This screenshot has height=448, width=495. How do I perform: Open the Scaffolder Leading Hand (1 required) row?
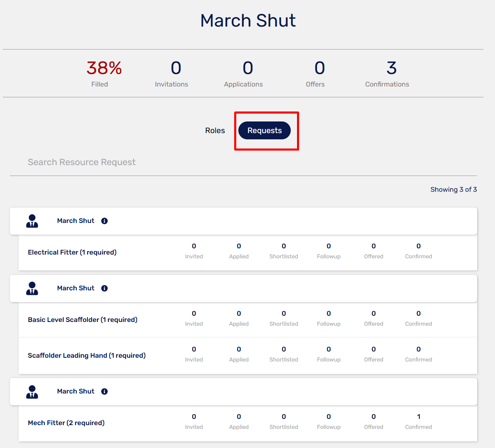pos(248,356)
